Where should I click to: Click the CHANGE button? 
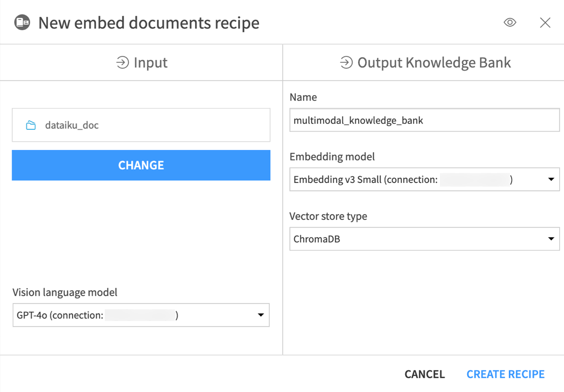click(x=141, y=165)
